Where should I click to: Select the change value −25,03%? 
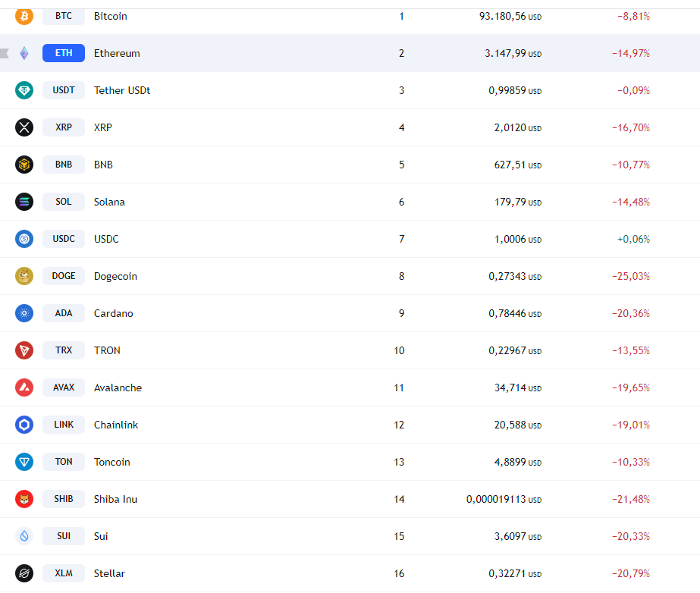pos(631,277)
